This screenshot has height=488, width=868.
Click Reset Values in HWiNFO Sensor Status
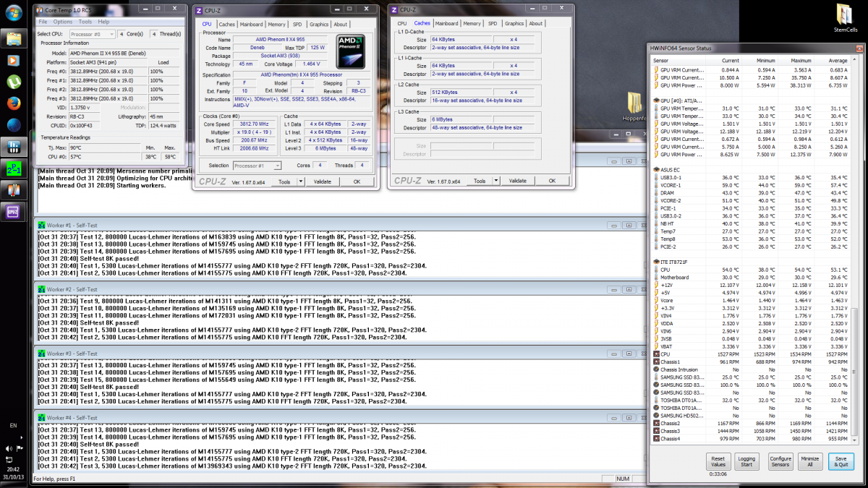718,461
